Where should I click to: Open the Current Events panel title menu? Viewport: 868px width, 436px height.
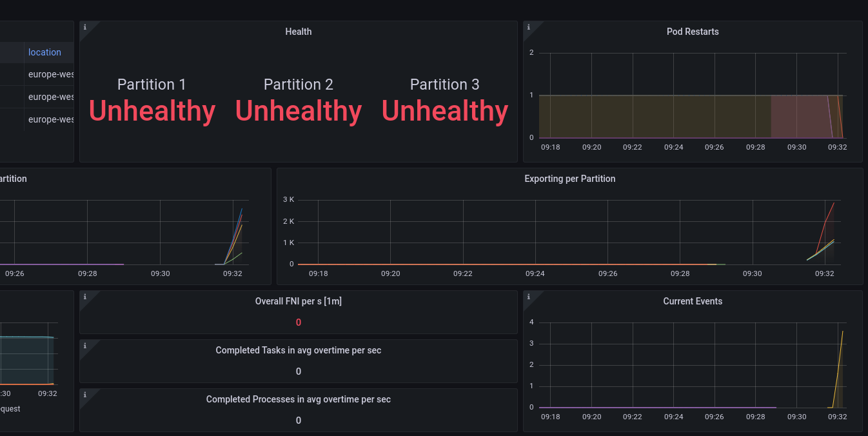tap(693, 301)
